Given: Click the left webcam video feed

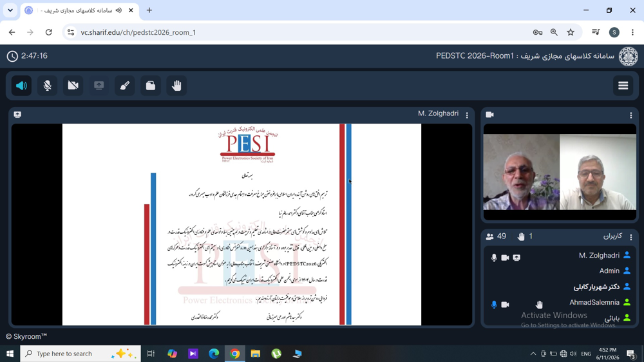Looking at the screenshot, I should [522, 172].
